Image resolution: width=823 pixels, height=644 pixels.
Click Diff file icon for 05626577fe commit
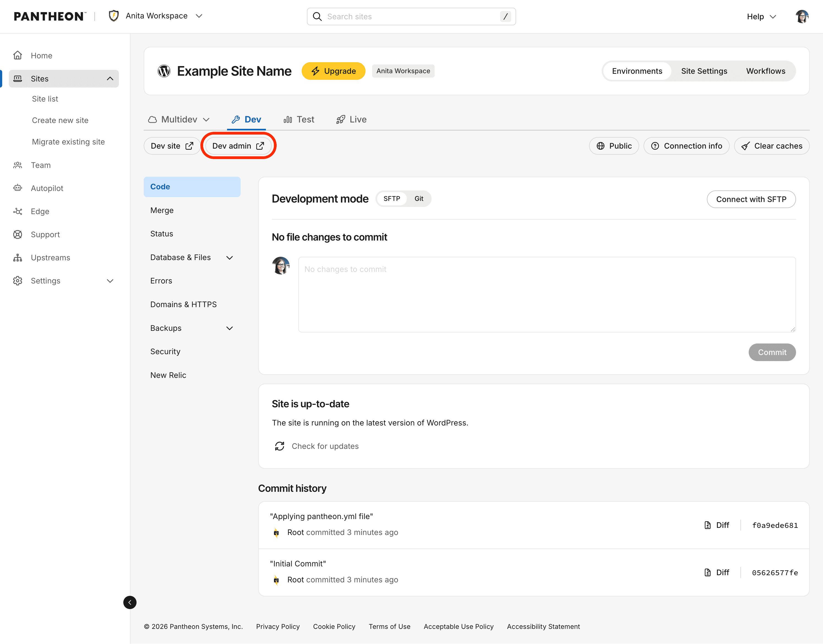[x=708, y=572]
